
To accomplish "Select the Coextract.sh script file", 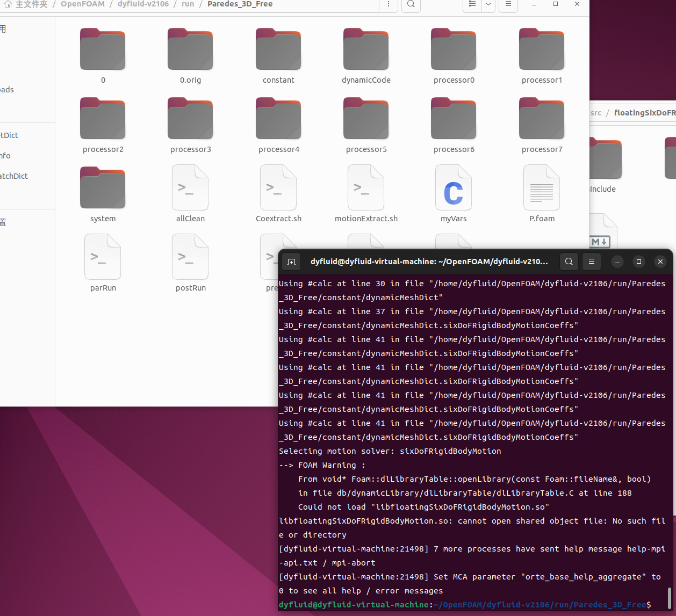I will (x=278, y=187).
